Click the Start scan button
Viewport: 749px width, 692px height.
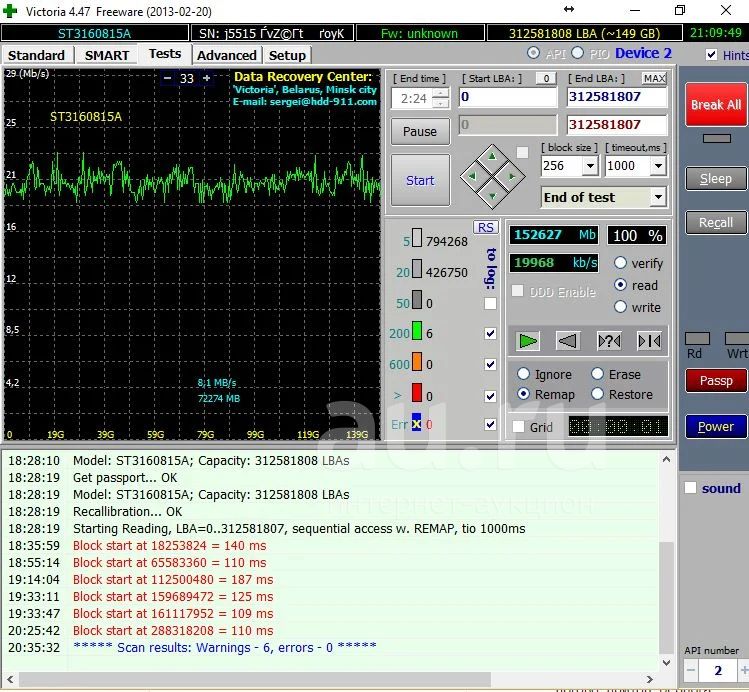(420, 180)
